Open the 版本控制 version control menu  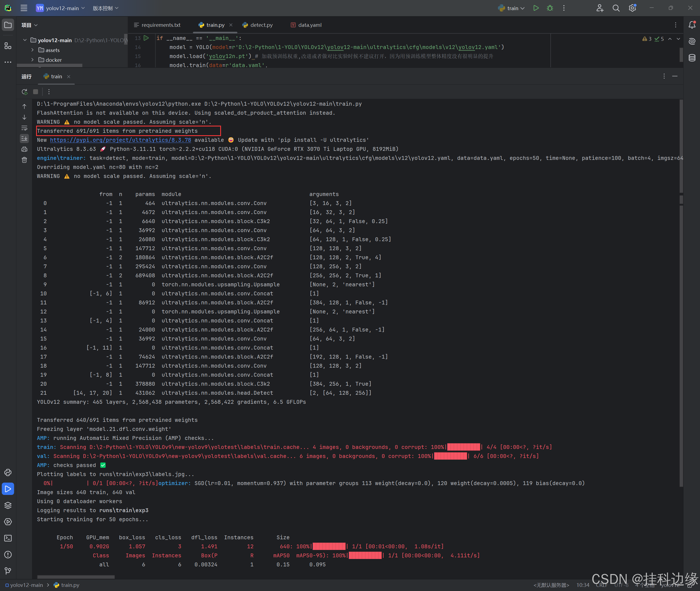point(105,8)
